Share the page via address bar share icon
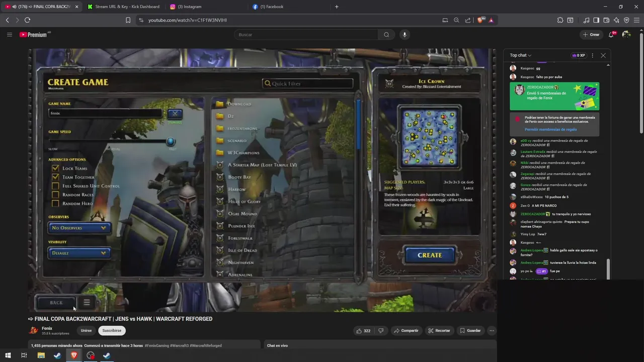The image size is (644, 362). (468, 20)
